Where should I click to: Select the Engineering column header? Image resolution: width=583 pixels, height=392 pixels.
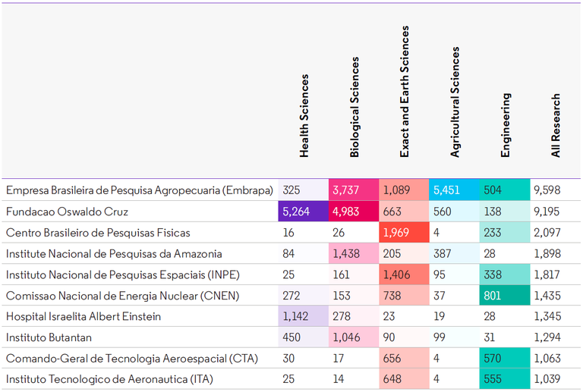pos(506,125)
